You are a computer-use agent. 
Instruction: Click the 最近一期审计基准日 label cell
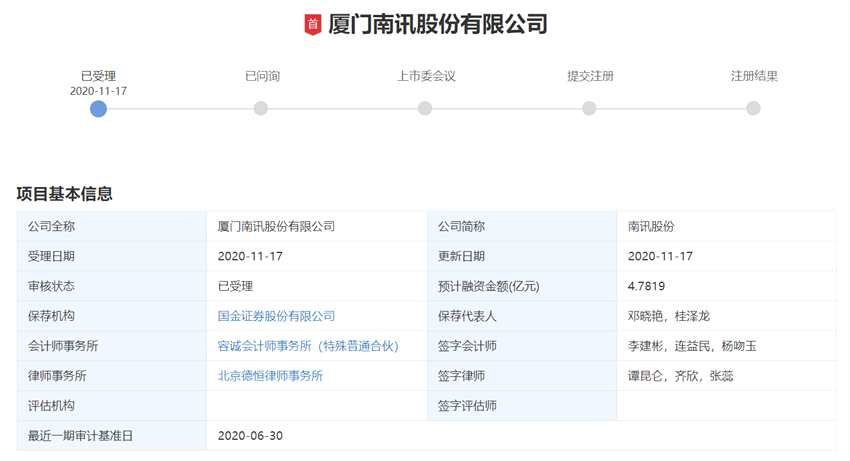[x=112, y=436]
